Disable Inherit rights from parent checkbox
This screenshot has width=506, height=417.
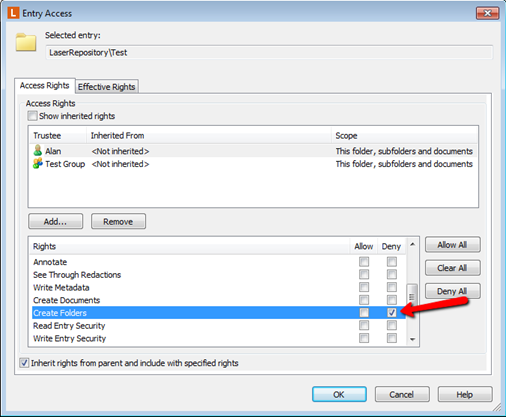click(24, 363)
